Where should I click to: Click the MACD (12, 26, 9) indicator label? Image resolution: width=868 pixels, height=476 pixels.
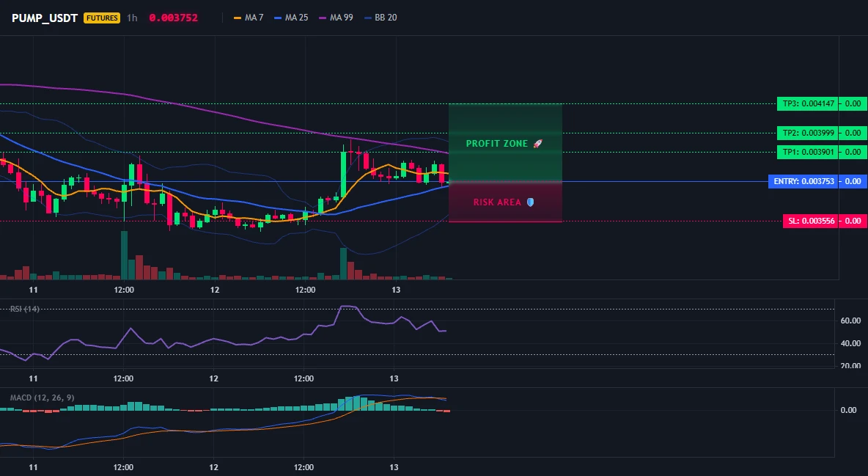pyautogui.click(x=42, y=398)
